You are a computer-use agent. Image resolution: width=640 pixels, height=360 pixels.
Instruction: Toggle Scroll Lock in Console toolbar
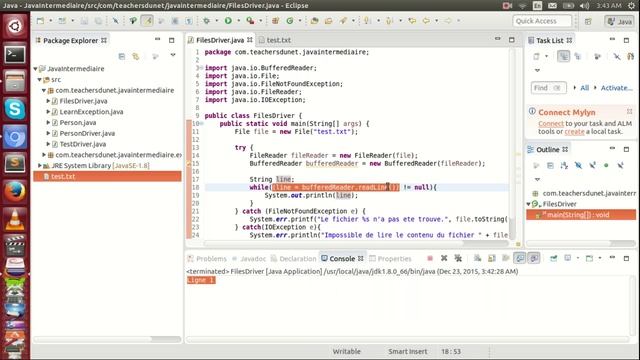point(491,258)
